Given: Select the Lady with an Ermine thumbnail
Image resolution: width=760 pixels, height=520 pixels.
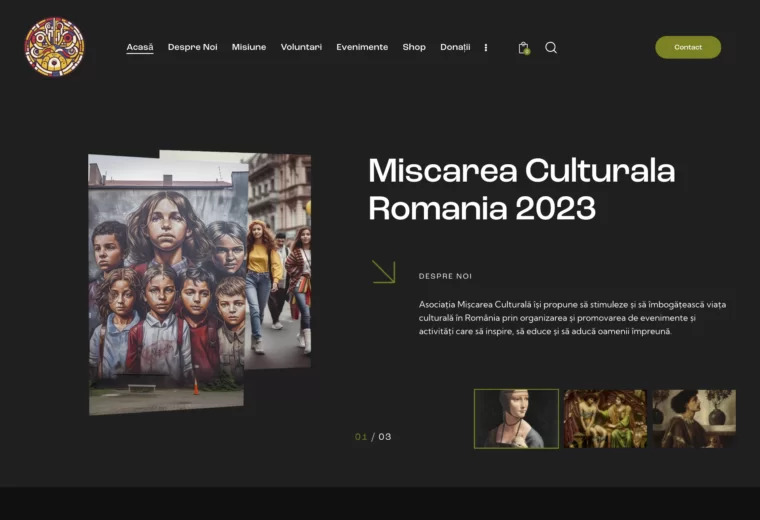Looking at the screenshot, I should (x=516, y=419).
